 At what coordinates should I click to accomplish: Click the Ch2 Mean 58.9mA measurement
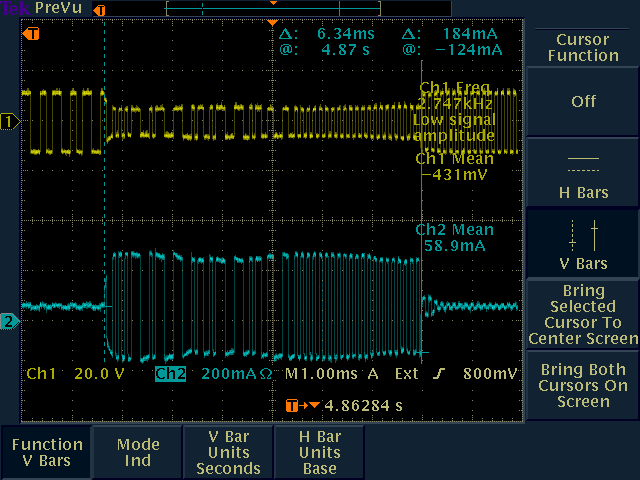[x=455, y=238]
